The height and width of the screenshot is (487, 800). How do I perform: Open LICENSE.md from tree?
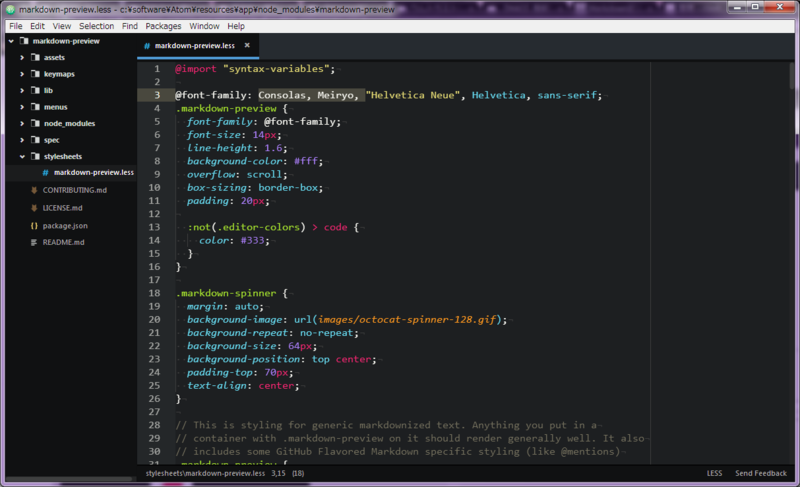(x=62, y=208)
